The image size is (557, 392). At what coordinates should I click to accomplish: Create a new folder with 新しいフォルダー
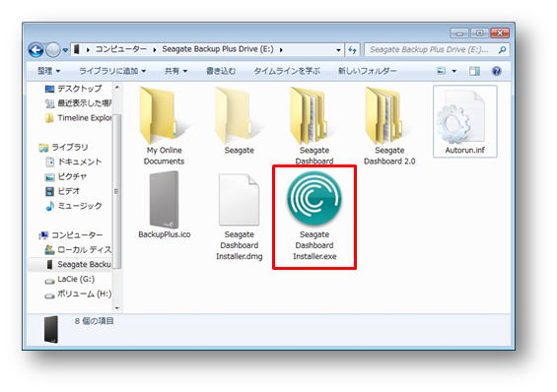[367, 71]
